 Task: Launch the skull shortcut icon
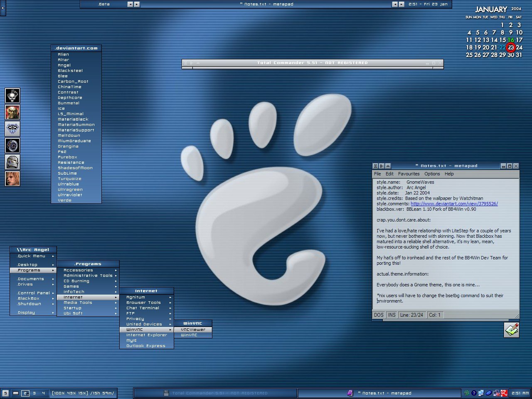[x=12, y=96]
